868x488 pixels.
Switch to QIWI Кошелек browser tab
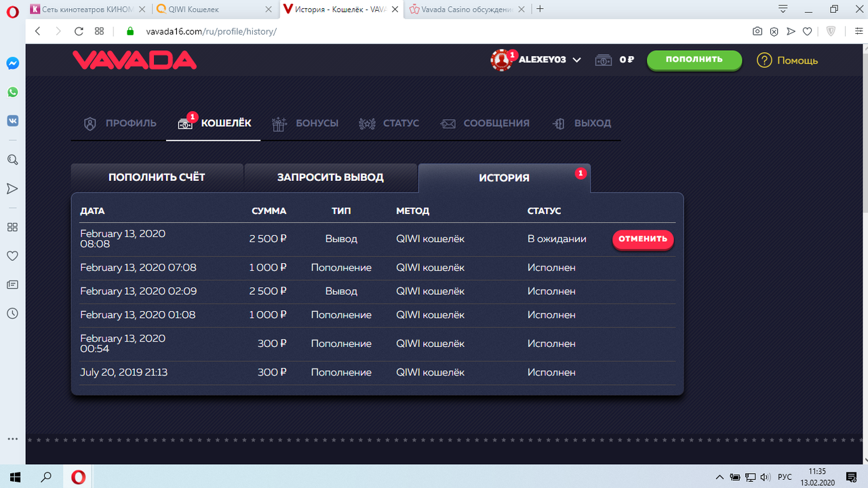[x=214, y=9]
